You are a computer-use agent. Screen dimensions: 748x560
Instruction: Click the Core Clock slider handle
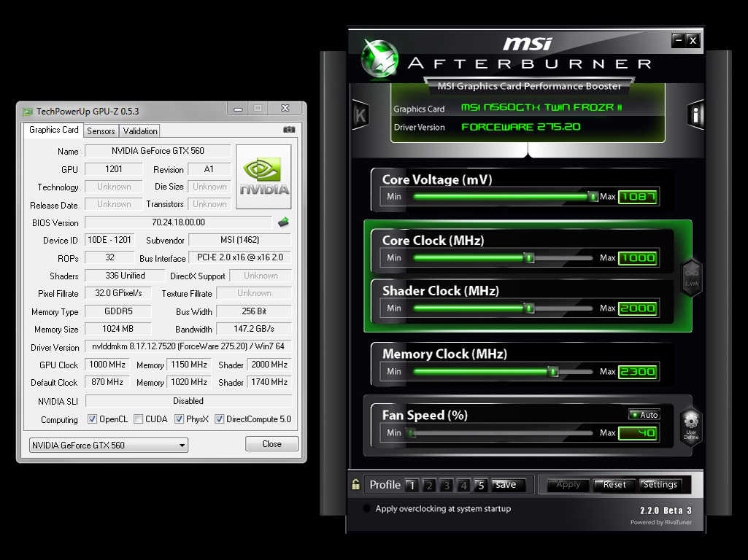[x=528, y=258]
